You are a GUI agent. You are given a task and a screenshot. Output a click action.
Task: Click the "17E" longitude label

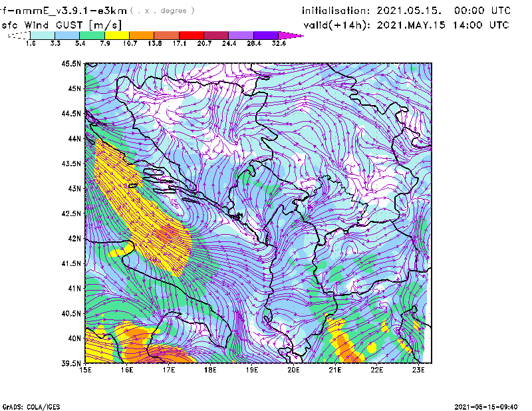[x=169, y=370]
